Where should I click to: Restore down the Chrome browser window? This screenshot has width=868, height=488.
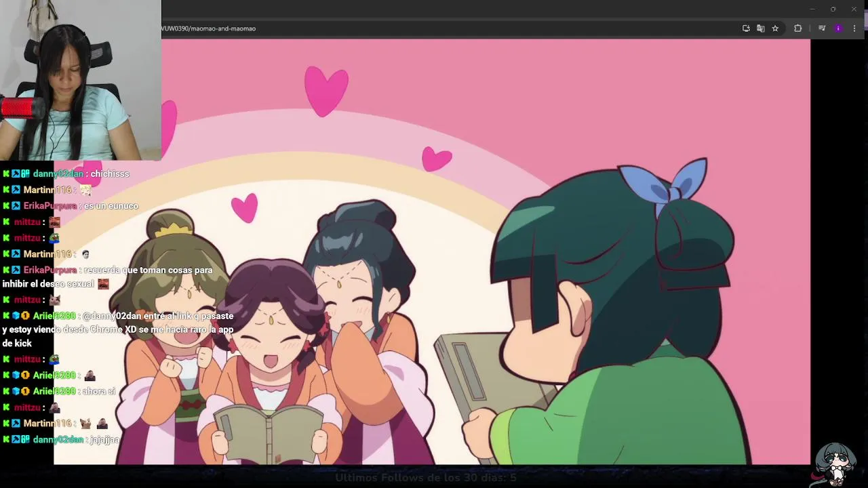(833, 9)
